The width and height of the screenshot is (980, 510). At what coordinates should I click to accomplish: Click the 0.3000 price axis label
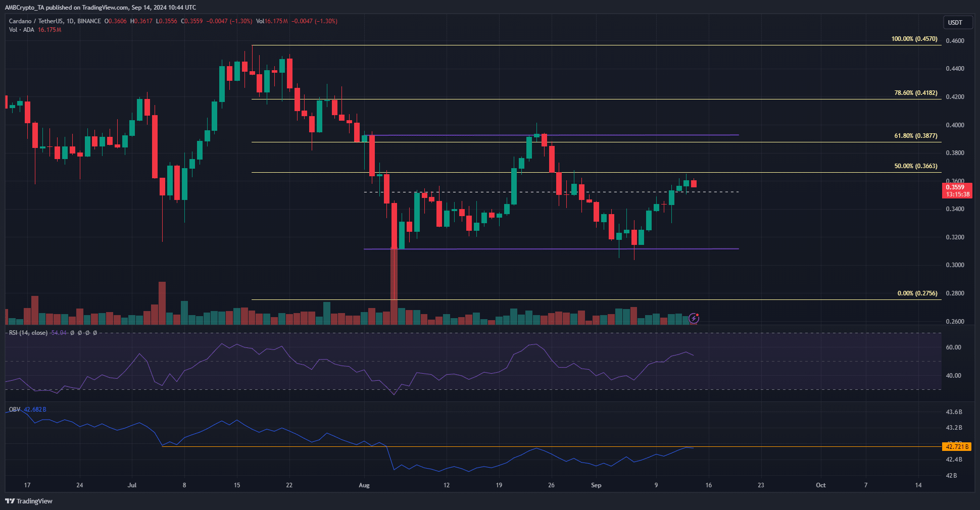pos(955,265)
